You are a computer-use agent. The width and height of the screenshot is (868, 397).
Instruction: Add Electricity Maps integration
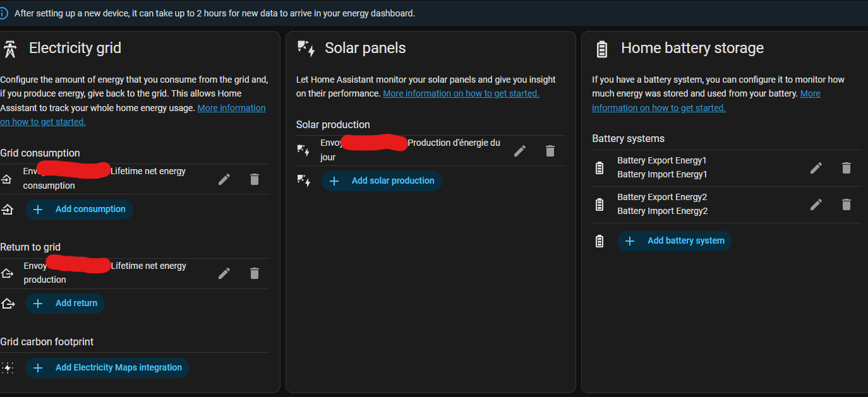(x=107, y=368)
